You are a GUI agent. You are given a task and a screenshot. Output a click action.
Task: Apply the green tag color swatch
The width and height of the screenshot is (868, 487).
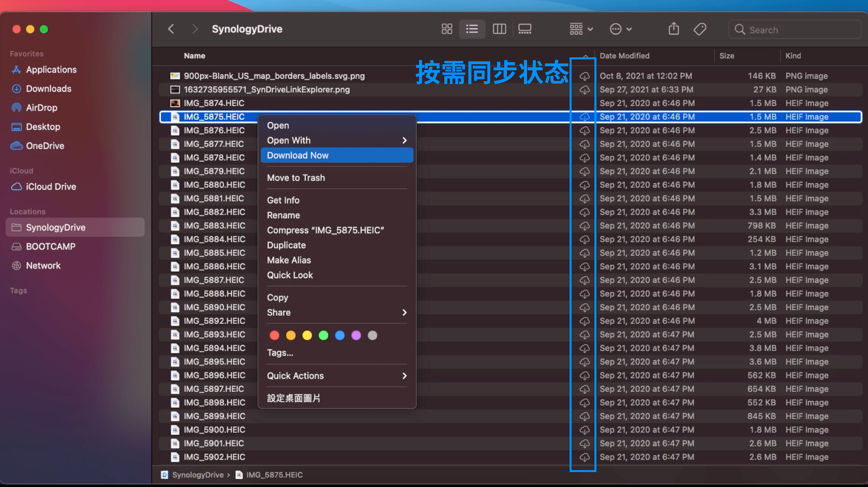[323, 335]
